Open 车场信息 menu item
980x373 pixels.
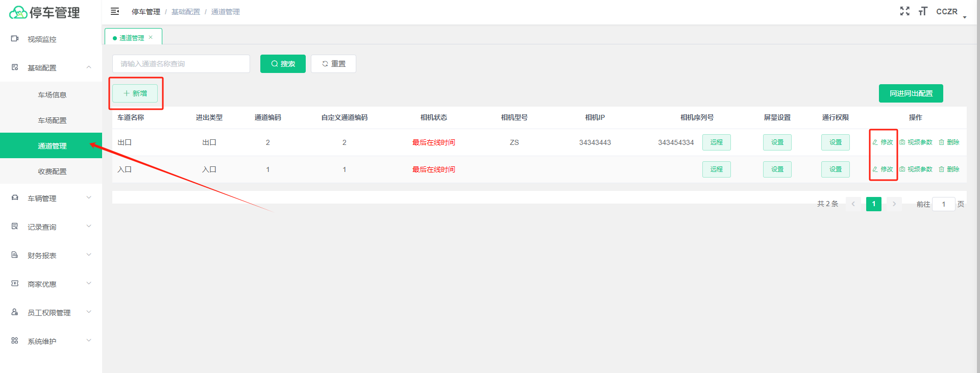pos(51,95)
